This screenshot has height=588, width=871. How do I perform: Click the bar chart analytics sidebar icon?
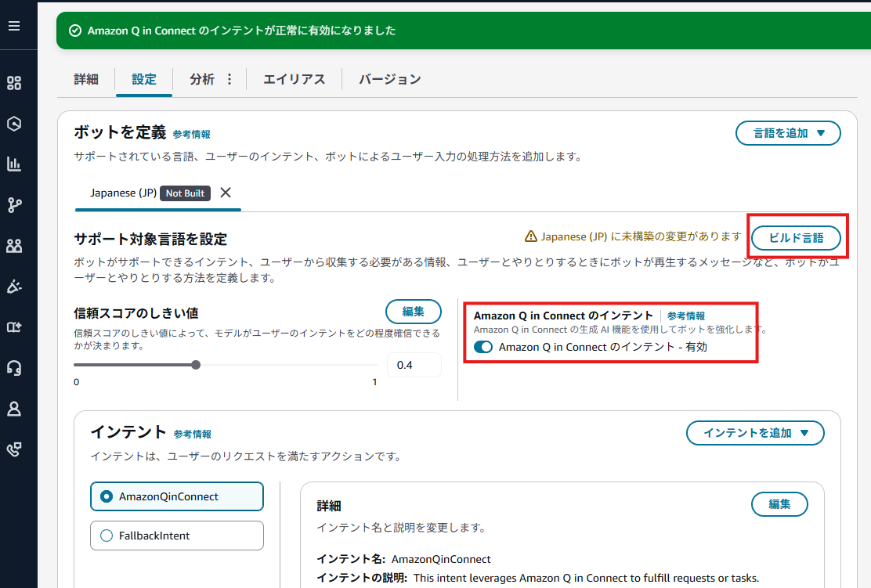pyautogui.click(x=14, y=164)
